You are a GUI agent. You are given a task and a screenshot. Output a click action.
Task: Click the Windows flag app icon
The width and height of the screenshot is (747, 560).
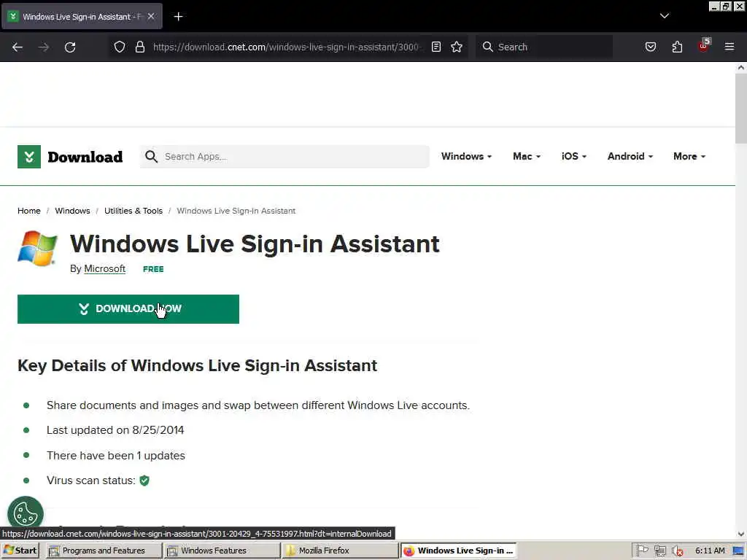38,248
